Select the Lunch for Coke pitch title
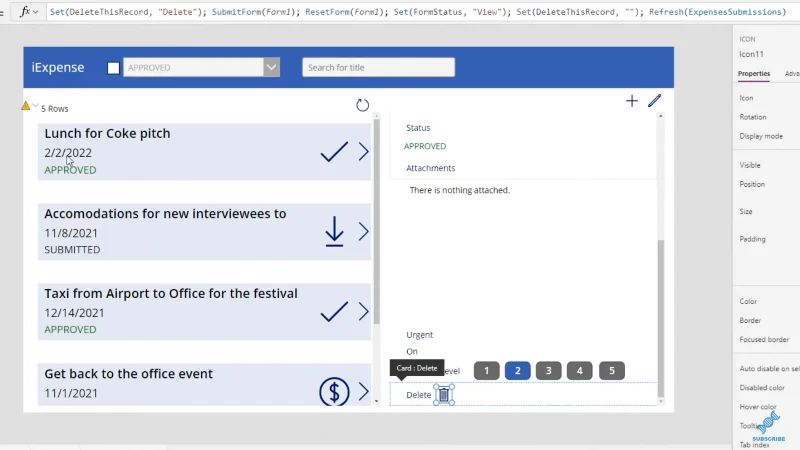 click(107, 133)
